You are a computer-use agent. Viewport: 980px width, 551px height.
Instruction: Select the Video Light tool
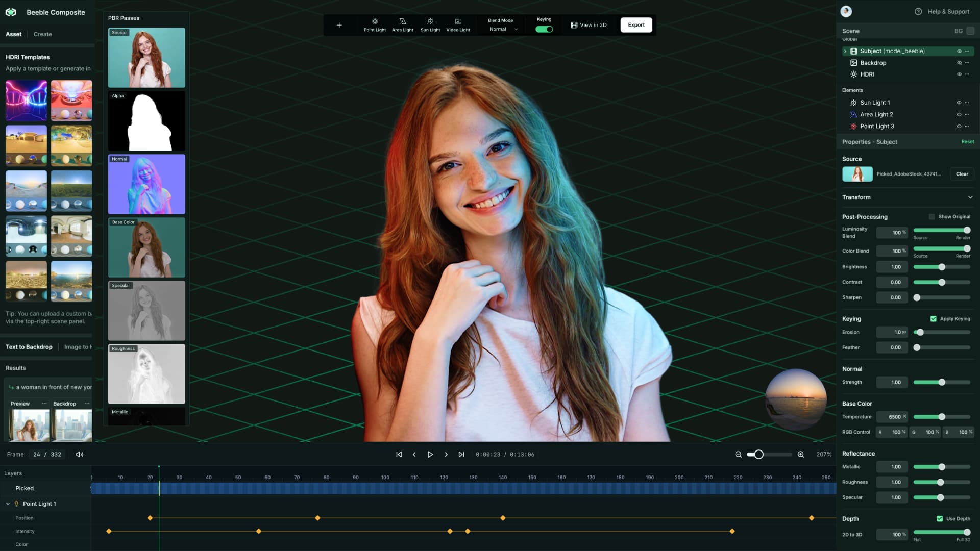click(x=458, y=24)
